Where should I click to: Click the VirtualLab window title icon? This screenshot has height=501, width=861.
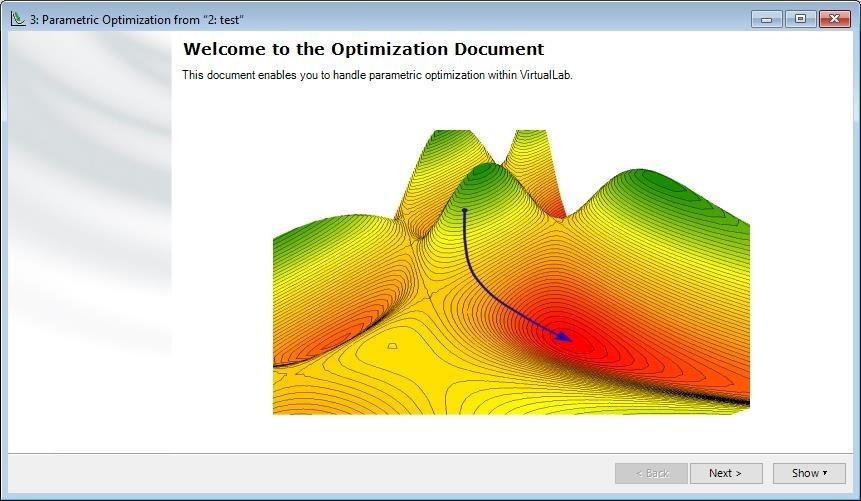tap(18, 19)
